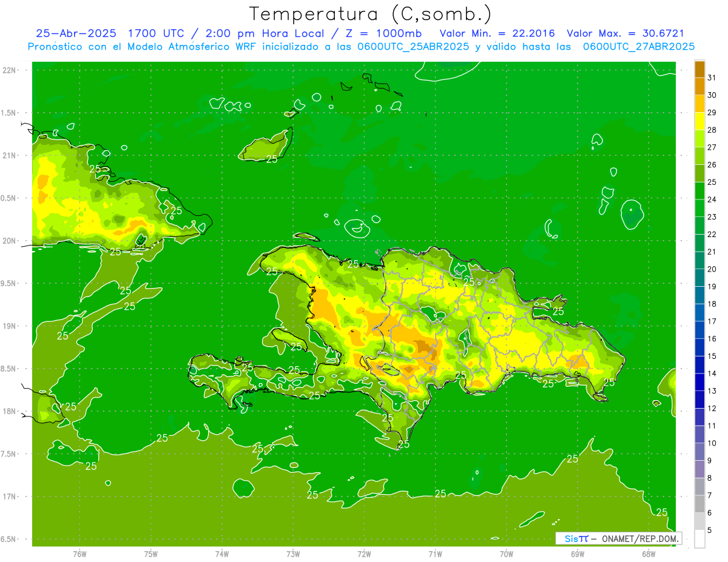Click the '68W' longitude axis label

[649, 554]
